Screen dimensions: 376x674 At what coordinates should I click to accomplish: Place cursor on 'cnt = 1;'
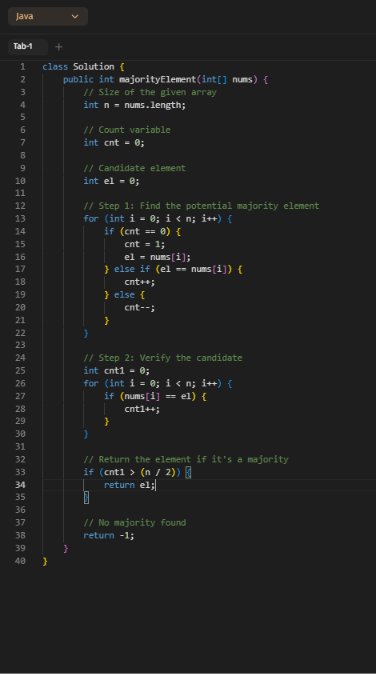[144, 244]
